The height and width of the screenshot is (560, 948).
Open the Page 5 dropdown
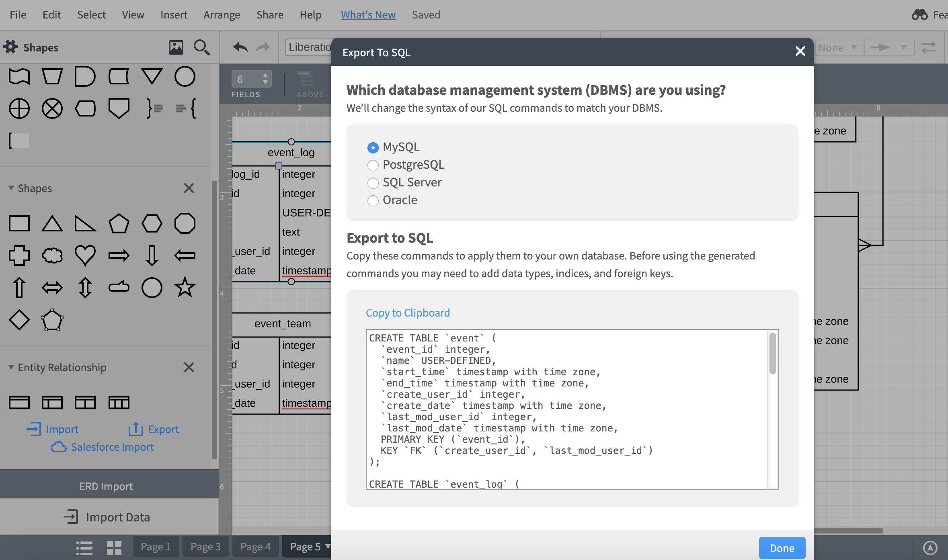point(327,546)
